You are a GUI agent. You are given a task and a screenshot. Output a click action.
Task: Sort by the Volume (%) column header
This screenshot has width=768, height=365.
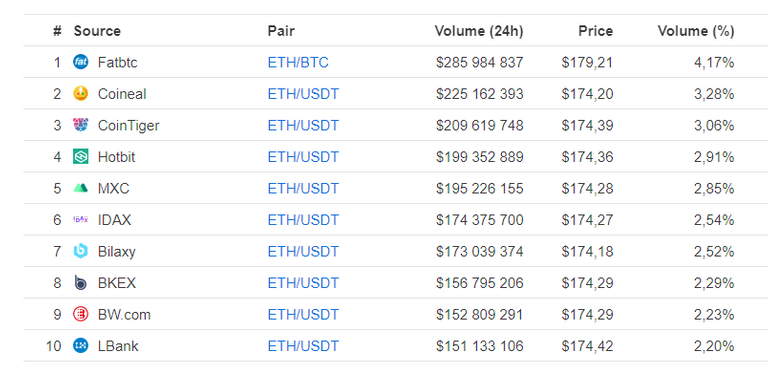(x=696, y=31)
